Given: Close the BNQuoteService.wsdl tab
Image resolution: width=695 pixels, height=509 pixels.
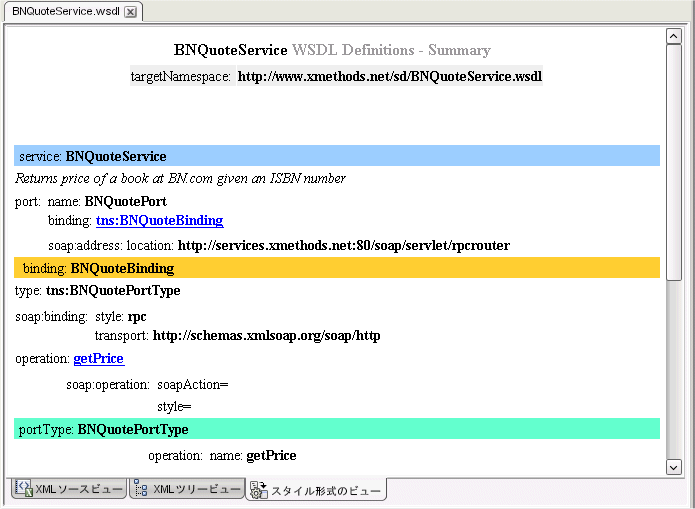Looking at the screenshot, I should (x=130, y=12).
